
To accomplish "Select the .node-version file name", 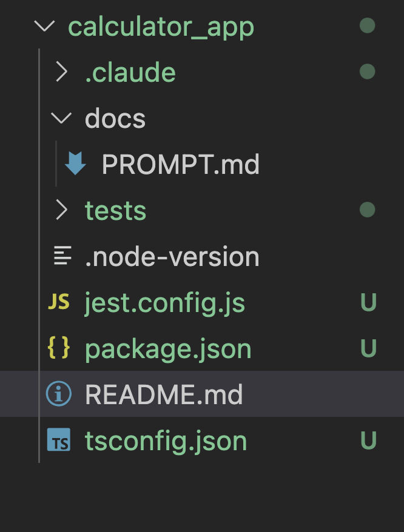I will pyautogui.click(x=172, y=257).
